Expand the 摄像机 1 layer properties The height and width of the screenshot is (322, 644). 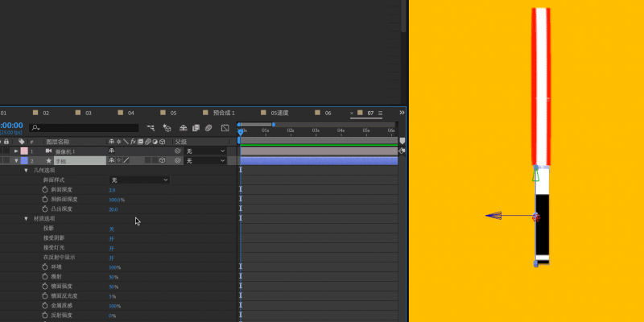pyautogui.click(x=16, y=151)
